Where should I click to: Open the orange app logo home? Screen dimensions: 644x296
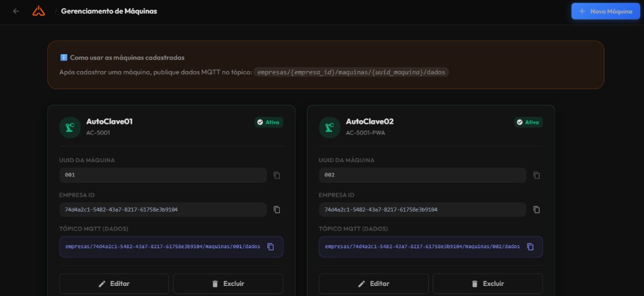(x=38, y=11)
